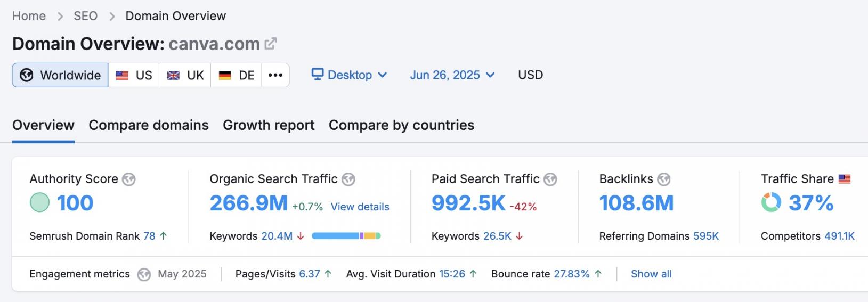The image size is (868, 302).
Task: Go to Home breadcrumb
Action: coord(29,16)
